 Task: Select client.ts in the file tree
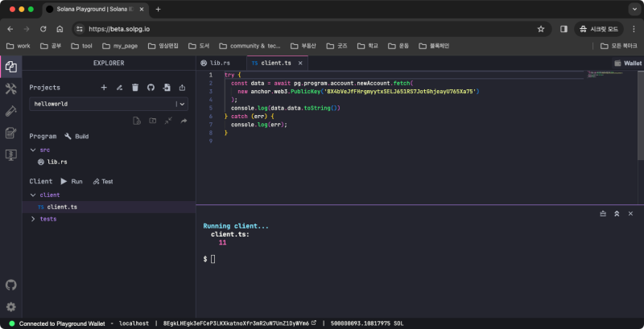point(109,208)
